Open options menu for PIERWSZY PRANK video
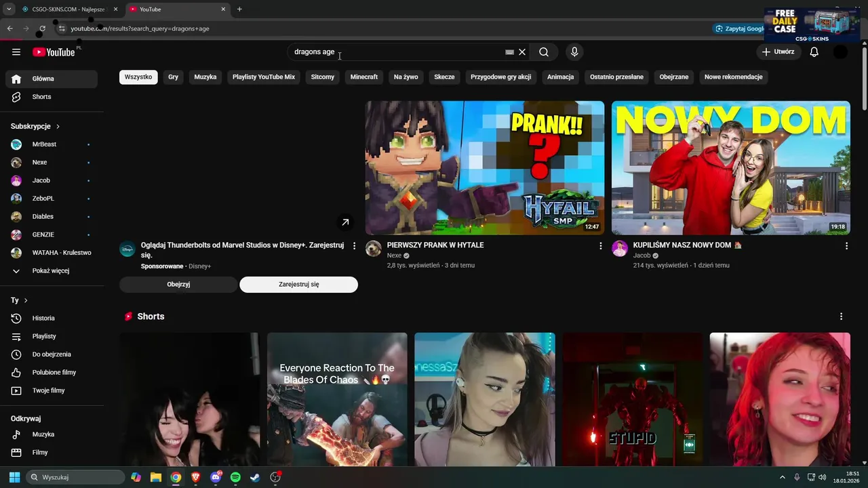The width and height of the screenshot is (868, 488). click(600, 246)
